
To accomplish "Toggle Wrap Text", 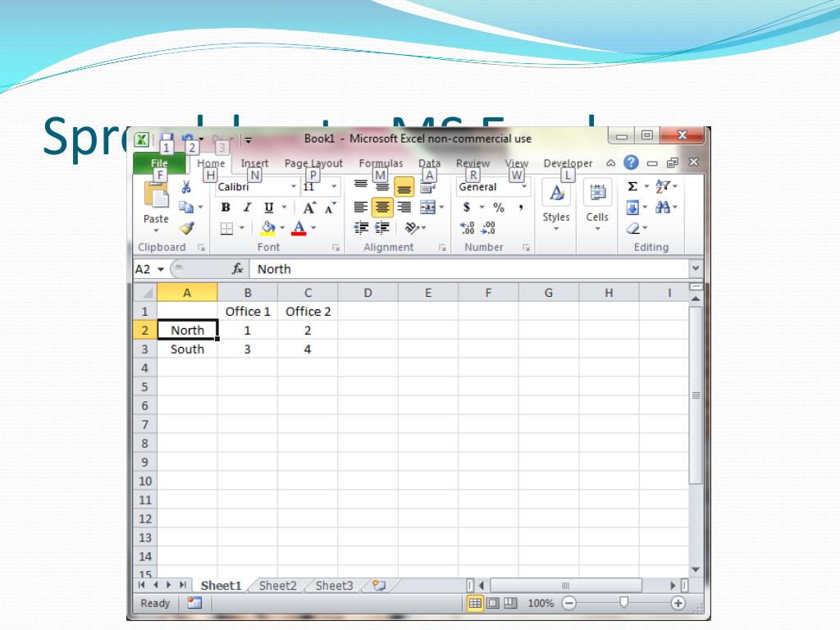I will (427, 187).
